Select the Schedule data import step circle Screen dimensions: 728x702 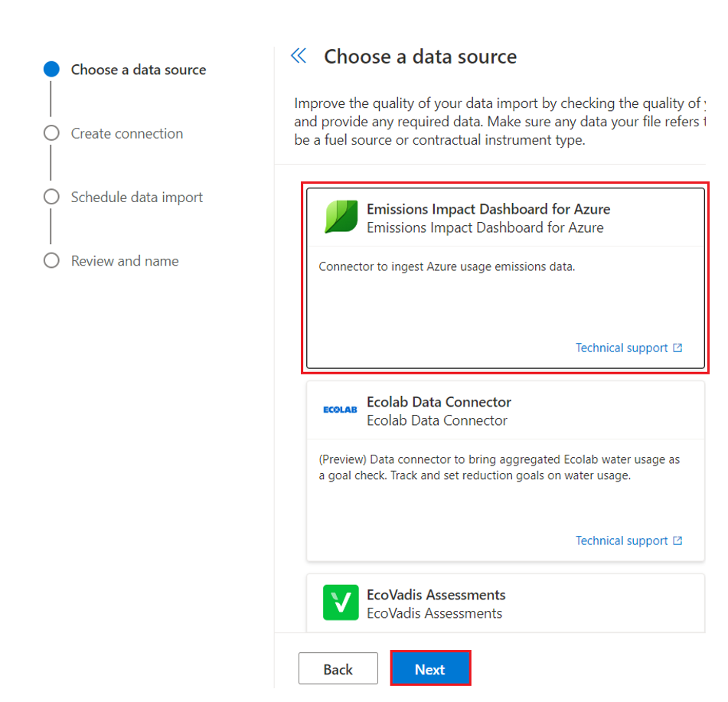pyautogui.click(x=51, y=197)
